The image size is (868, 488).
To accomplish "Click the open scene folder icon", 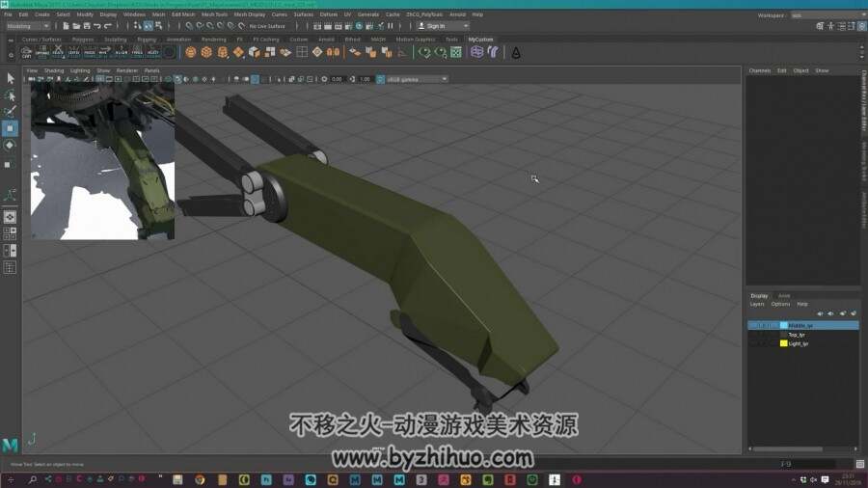I will (x=76, y=26).
